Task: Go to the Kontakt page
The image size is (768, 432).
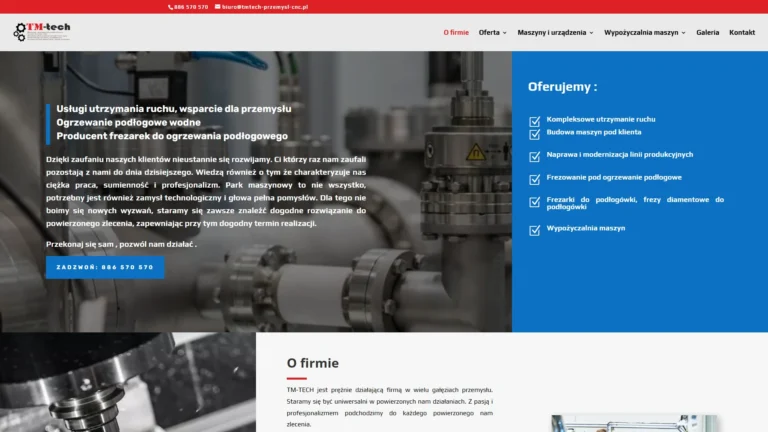Action: tap(742, 32)
